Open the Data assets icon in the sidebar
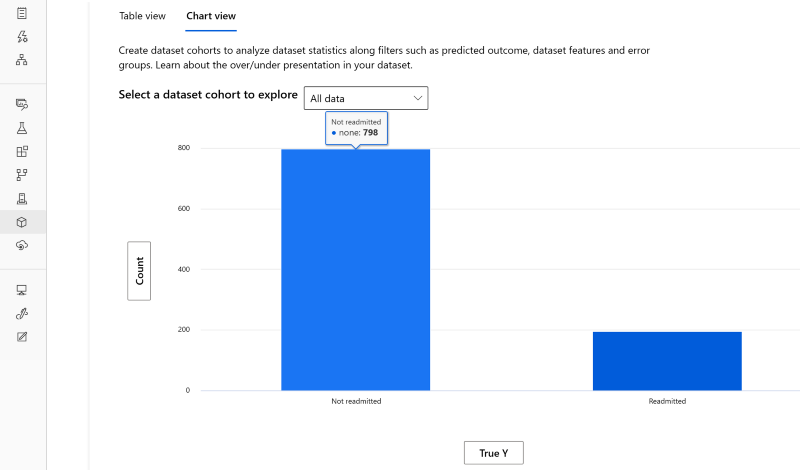 pos(21,104)
